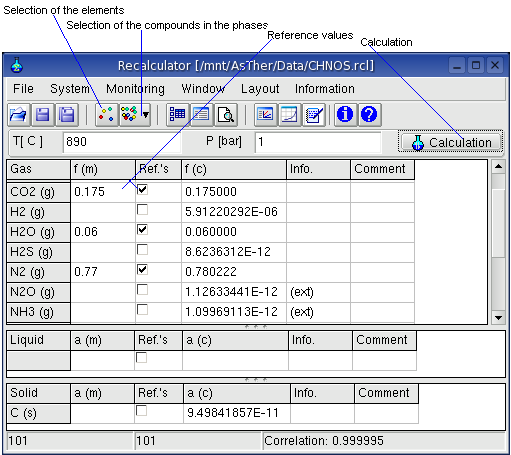Uncheck the CO2 (g) reference checkbox

tap(142, 190)
